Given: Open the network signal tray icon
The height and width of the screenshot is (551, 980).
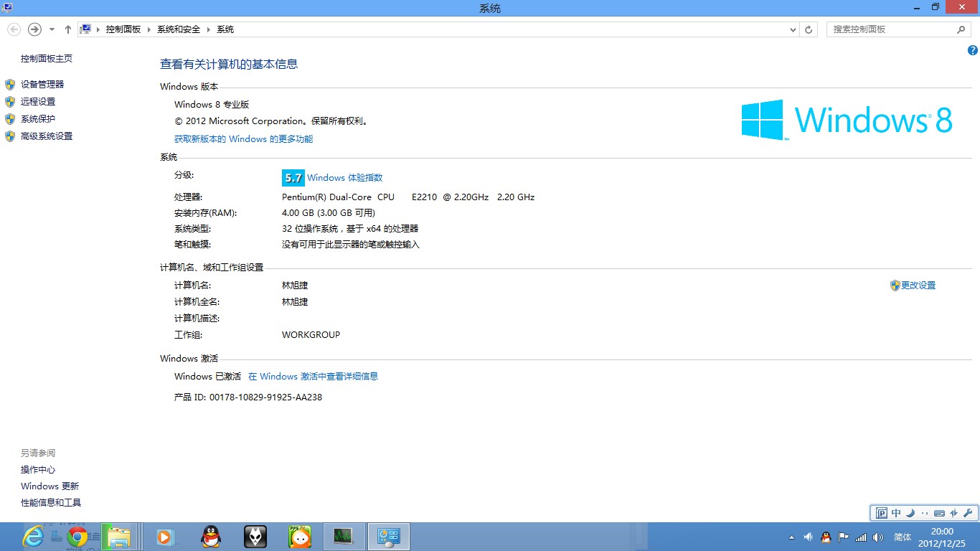Looking at the screenshot, I should 861,537.
